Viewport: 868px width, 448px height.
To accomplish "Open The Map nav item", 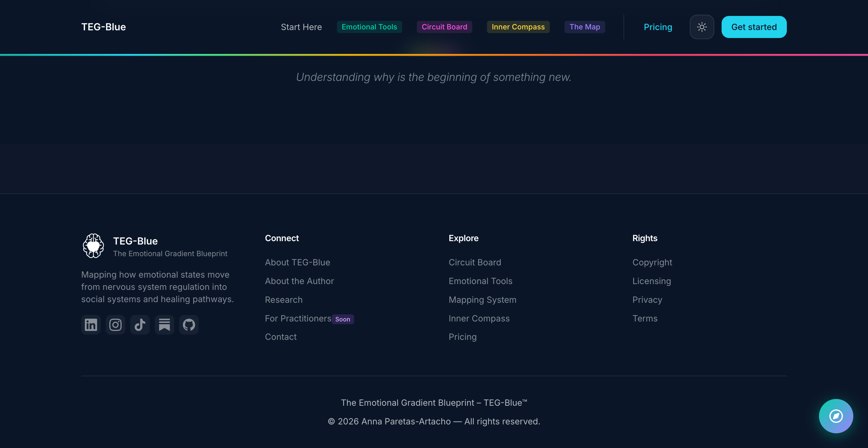I will pos(584,27).
